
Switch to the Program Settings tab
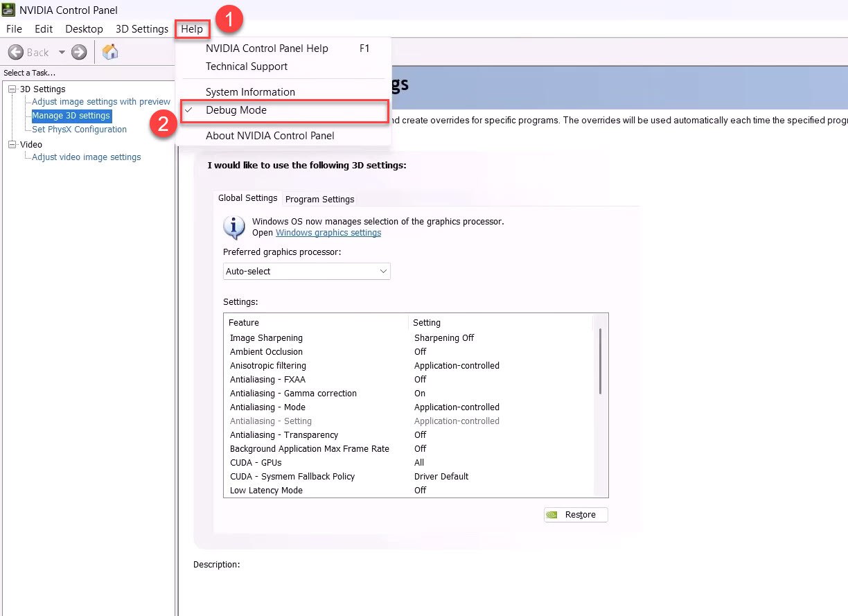tap(319, 199)
